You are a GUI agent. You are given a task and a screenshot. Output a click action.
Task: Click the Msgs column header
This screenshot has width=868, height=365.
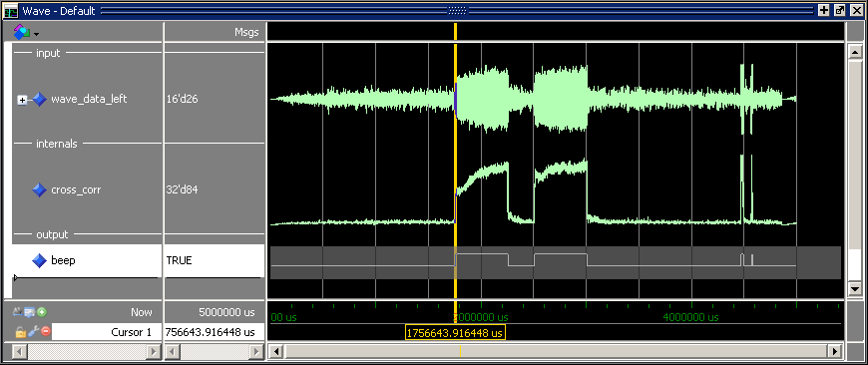pyautogui.click(x=246, y=32)
